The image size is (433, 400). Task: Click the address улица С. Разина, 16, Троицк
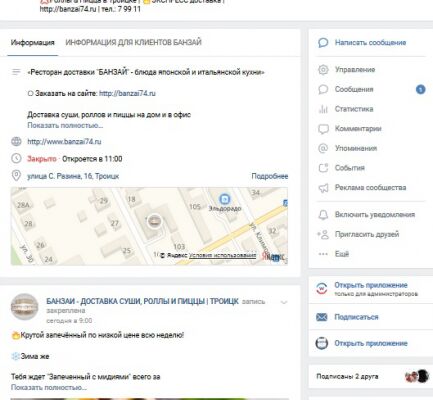[x=73, y=176]
